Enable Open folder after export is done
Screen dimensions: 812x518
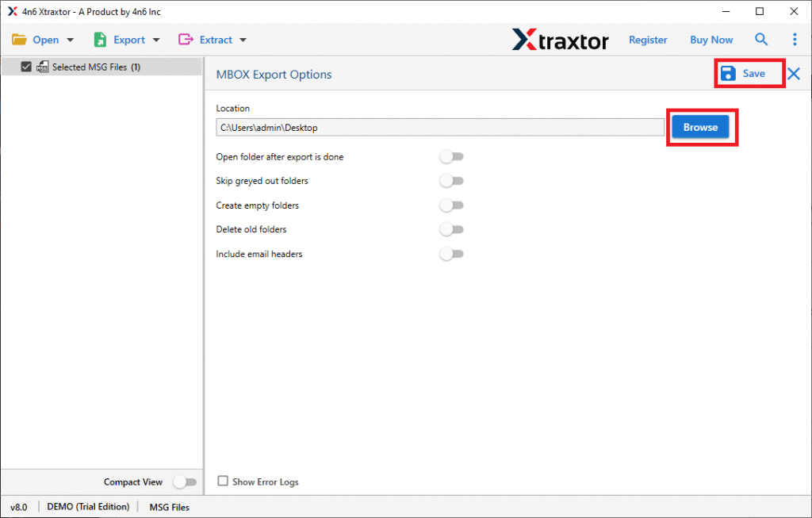click(x=451, y=156)
